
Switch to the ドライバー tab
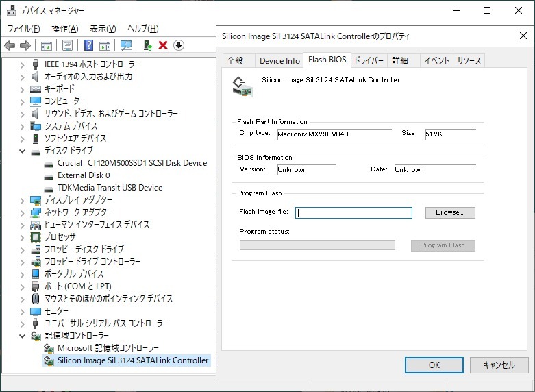tap(369, 61)
